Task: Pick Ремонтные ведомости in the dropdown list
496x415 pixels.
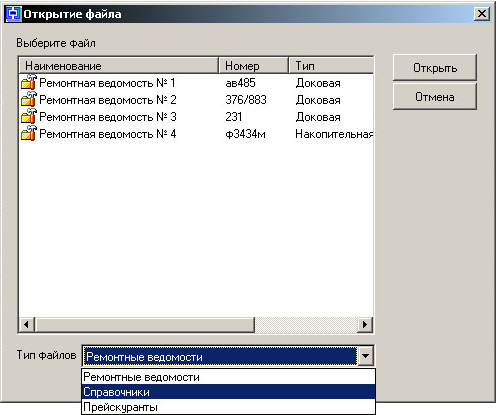Action: click(228, 377)
